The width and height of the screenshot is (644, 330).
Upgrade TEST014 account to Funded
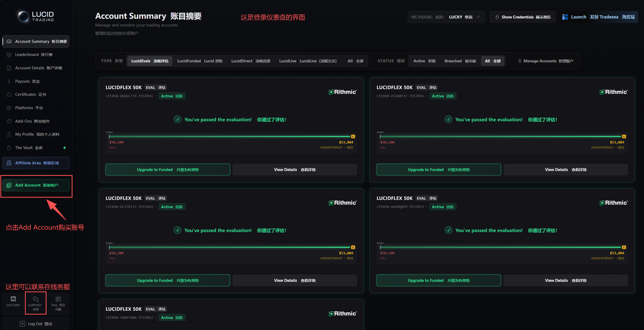[x=168, y=280]
